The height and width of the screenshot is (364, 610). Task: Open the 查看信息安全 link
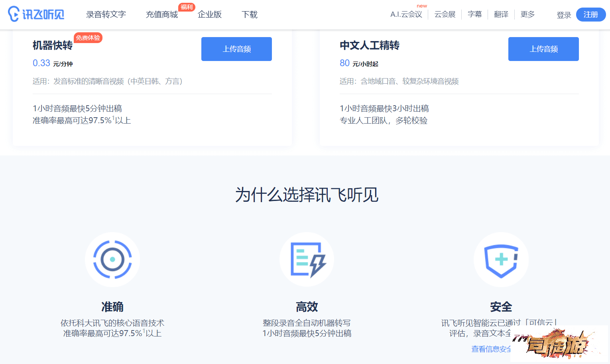click(x=491, y=349)
